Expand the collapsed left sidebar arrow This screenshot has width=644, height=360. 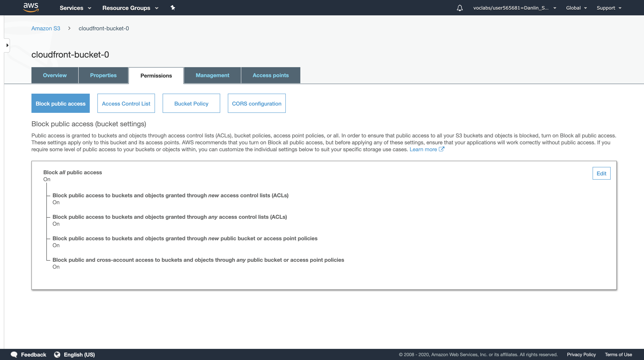pyautogui.click(x=7, y=45)
